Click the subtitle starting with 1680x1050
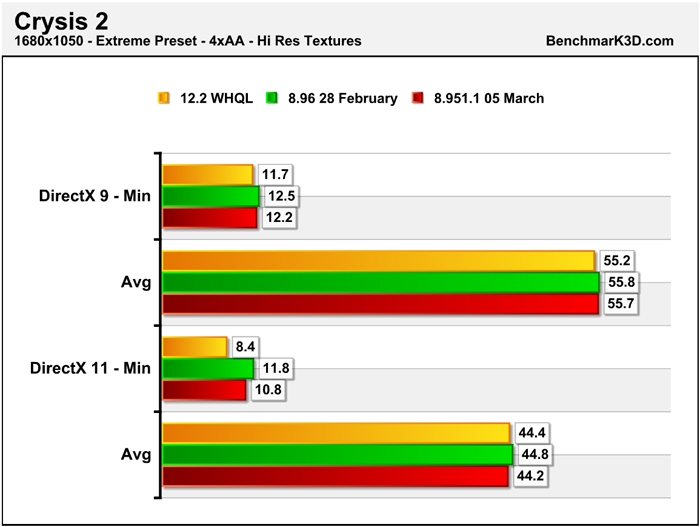This screenshot has height=527, width=700. point(188,41)
